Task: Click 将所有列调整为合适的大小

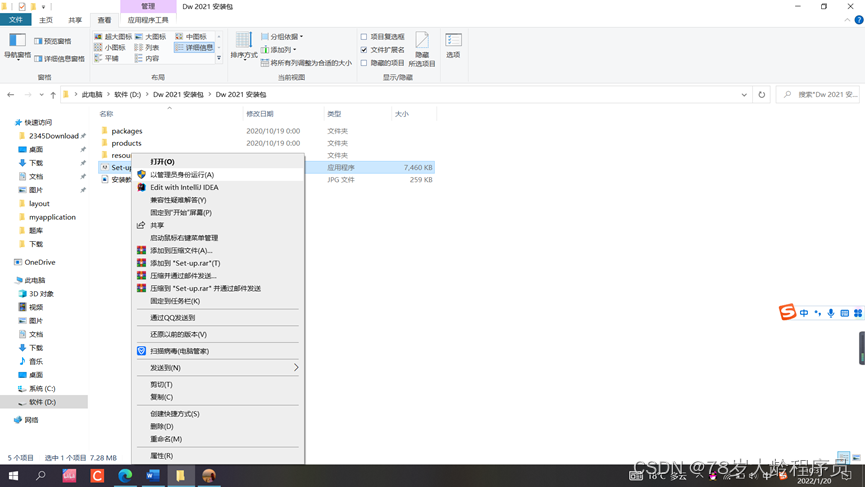Action: 306,63
